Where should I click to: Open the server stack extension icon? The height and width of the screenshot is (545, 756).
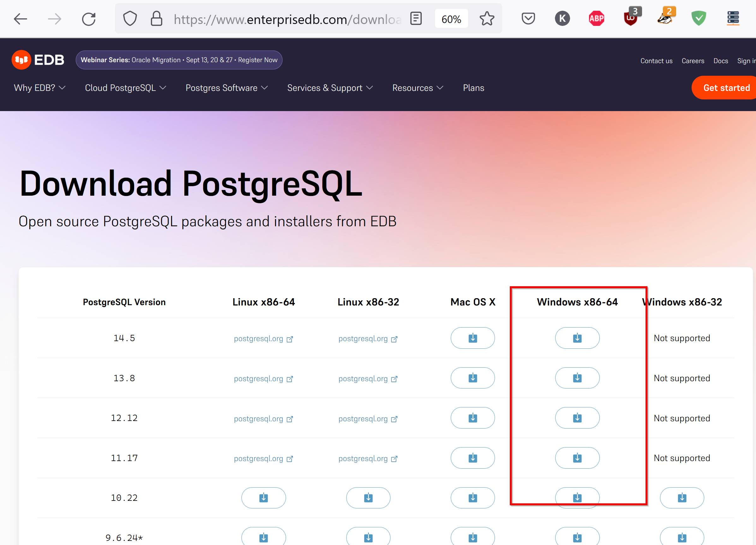pos(733,19)
